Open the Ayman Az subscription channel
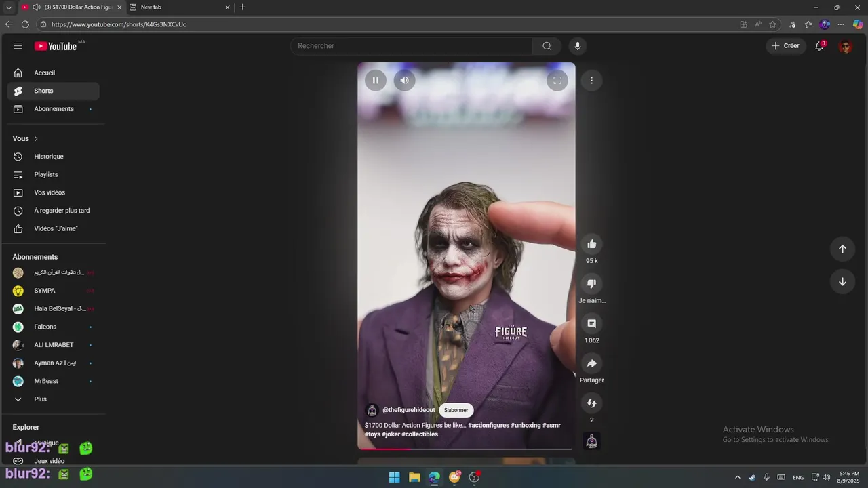 point(54,363)
